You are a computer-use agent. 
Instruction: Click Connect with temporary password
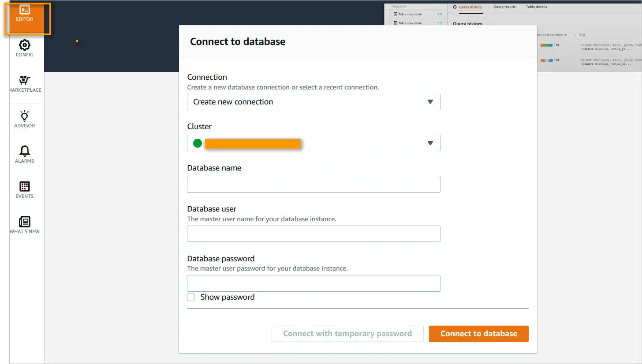point(347,334)
